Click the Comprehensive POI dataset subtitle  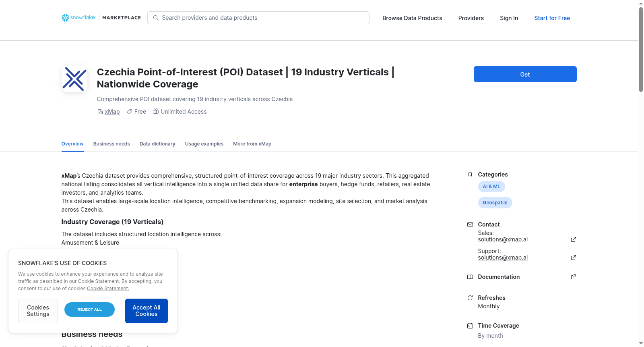[195, 99]
